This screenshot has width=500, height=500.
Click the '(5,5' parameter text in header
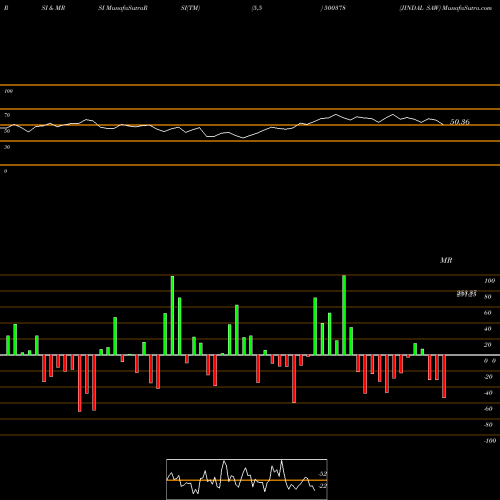pos(257,8)
